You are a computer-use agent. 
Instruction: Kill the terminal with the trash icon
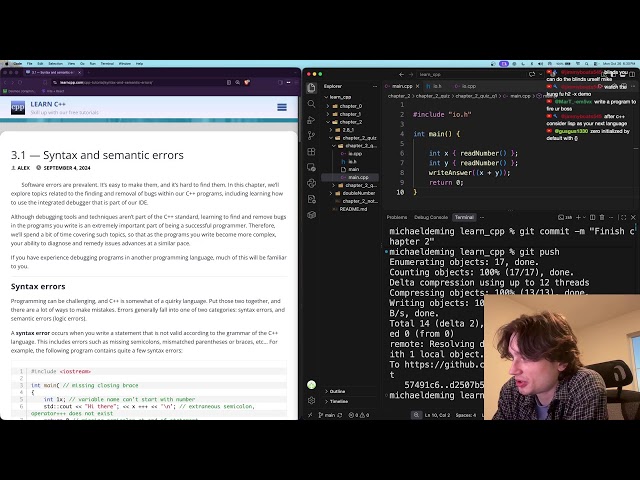[602, 217]
